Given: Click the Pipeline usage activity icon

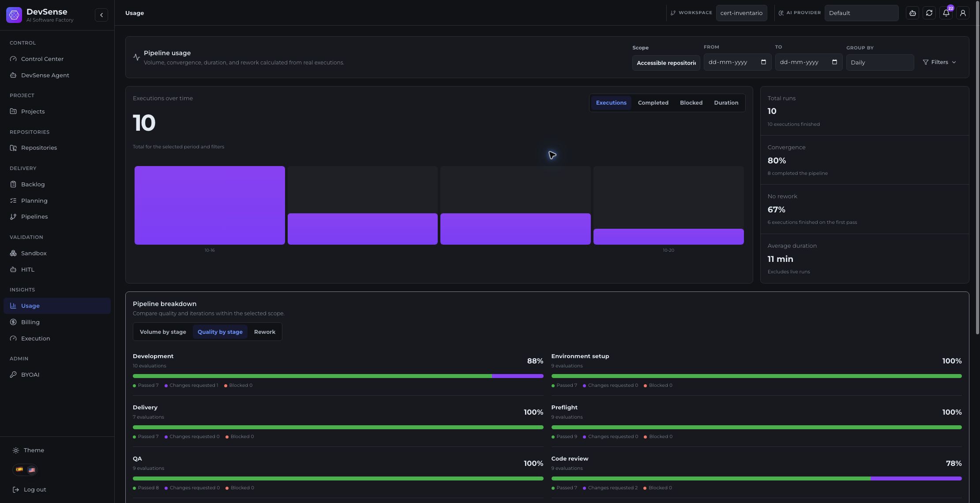Looking at the screenshot, I should 136,57.
